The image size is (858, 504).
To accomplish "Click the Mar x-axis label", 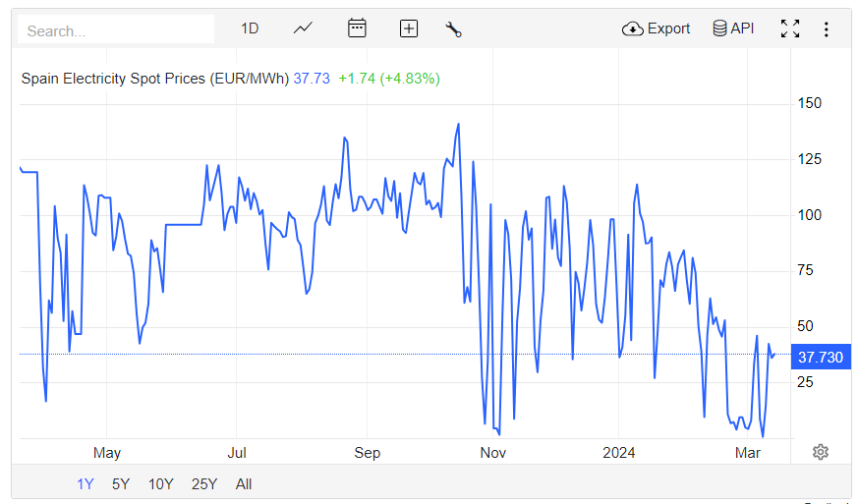I will tap(748, 453).
